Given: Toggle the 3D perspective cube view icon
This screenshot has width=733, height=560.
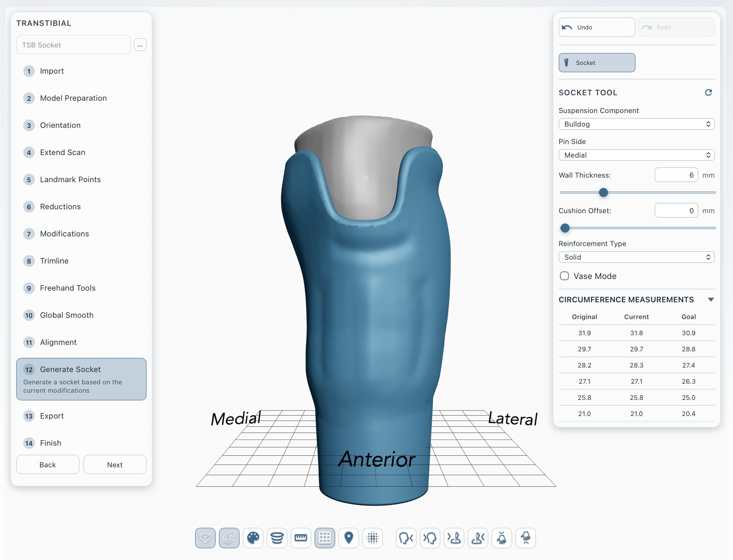Looking at the screenshot, I should click(x=205, y=538).
